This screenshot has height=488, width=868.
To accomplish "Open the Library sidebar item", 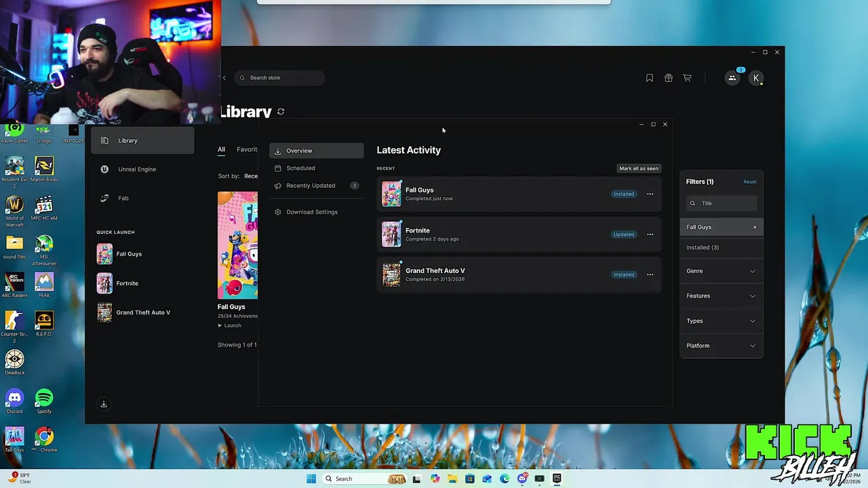I will tap(142, 140).
